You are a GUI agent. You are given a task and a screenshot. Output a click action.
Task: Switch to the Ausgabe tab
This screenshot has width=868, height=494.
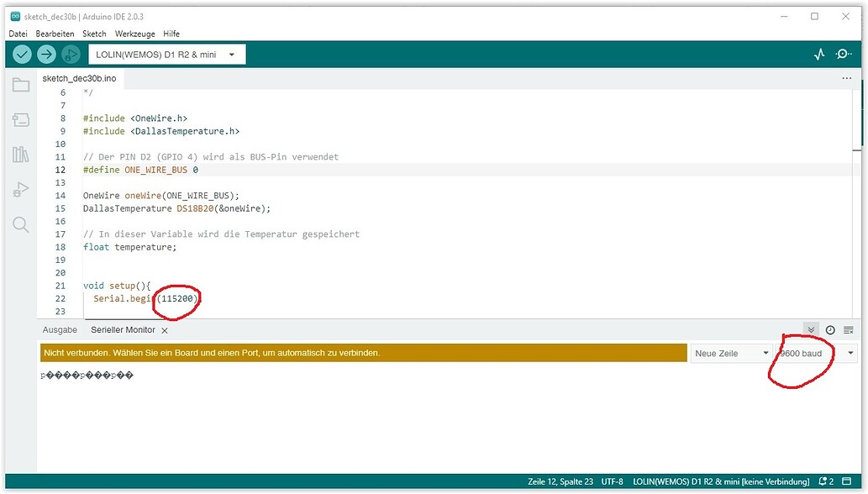[x=60, y=329]
